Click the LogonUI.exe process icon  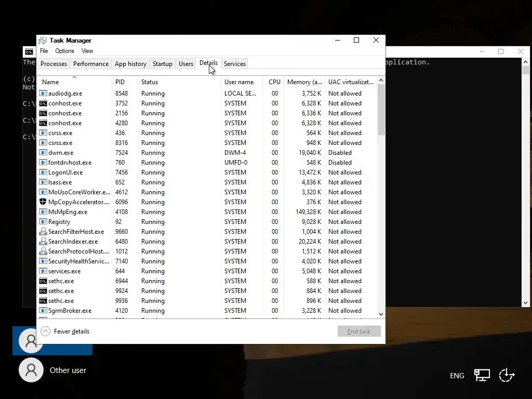pyautogui.click(x=43, y=172)
